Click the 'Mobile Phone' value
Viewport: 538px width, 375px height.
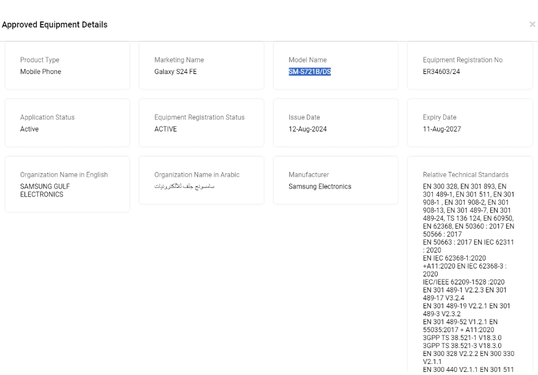tap(40, 71)
